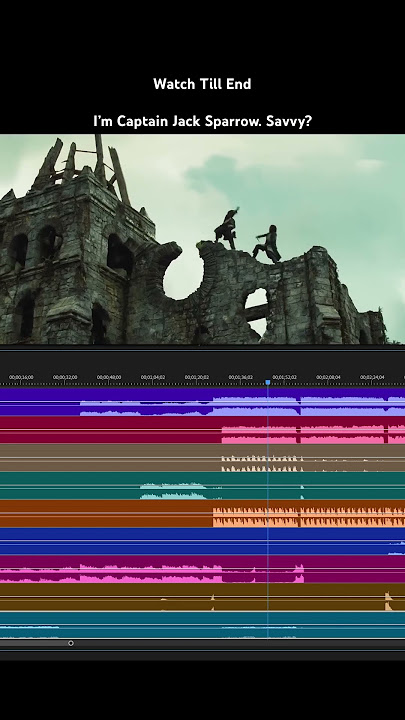
Task: Select the bottom cyan-blue audio track
Action: pyautogui.click(x=202, y=624)
